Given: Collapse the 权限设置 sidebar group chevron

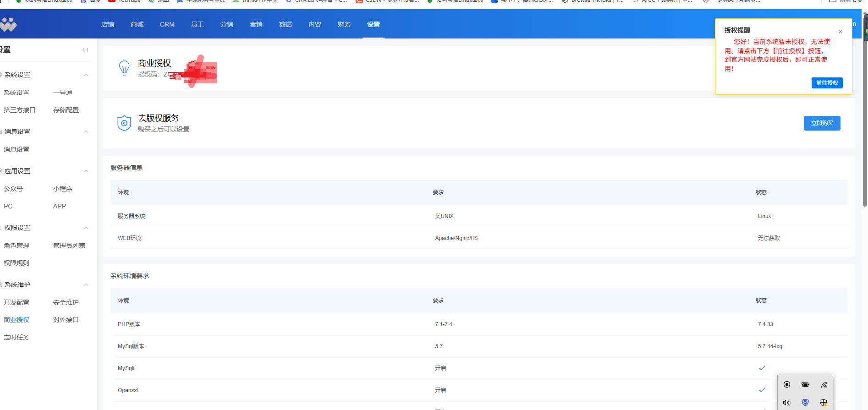Looking at the screenshot, I should 86,228.
